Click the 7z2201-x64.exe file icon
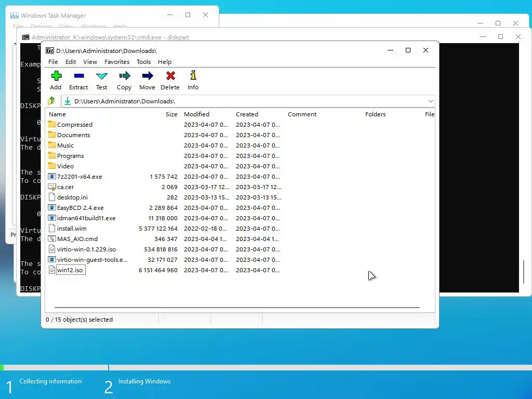The height and width of the screenshot is (399, 532). pyautogui.click(x=52, y=177)
